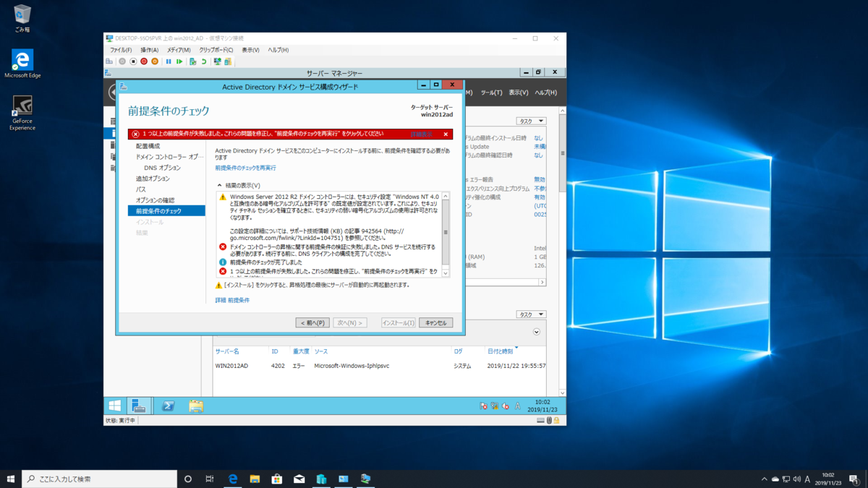Select 配置構成 step in wizard sidebar

(148, 146)
